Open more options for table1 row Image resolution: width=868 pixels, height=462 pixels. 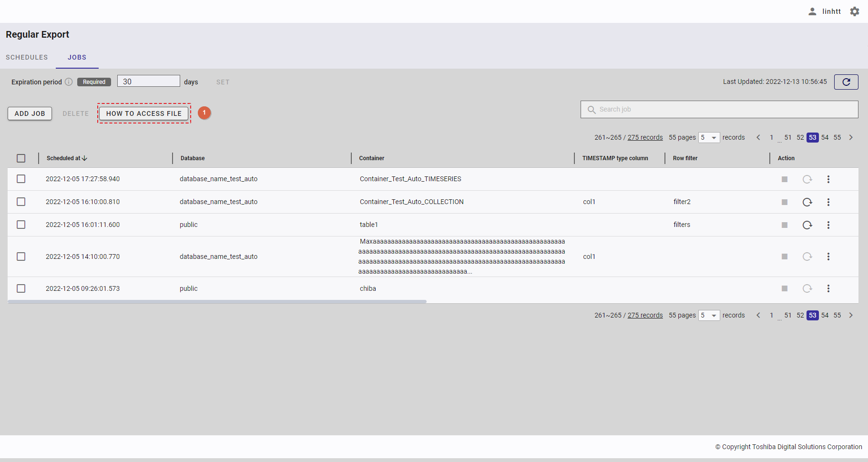[828, 225]
